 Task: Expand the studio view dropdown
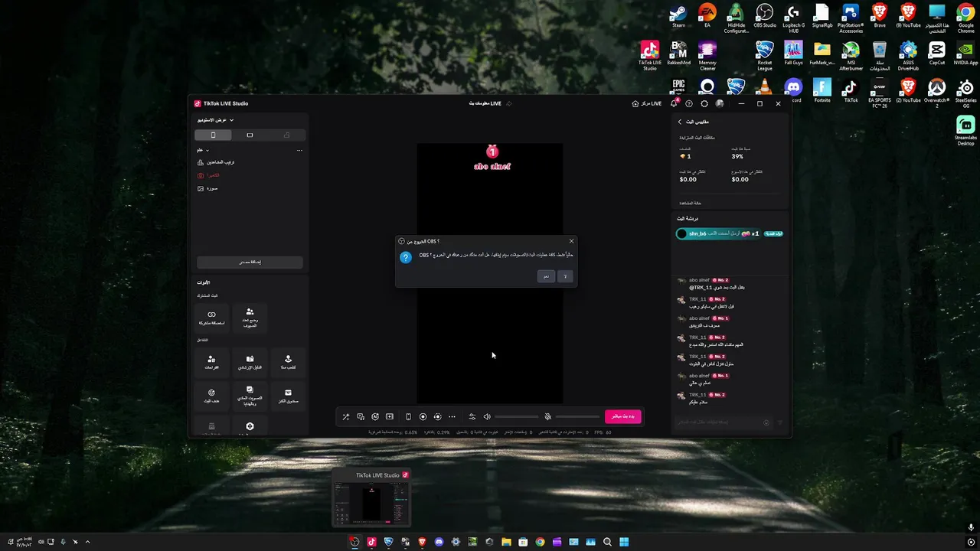215,120
